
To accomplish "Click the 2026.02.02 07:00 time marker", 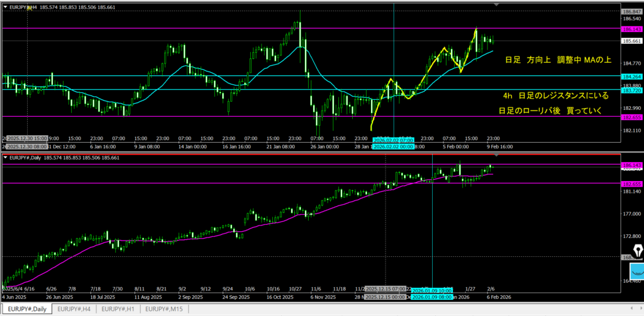I will pyautogui.click(x=393, y=140).
